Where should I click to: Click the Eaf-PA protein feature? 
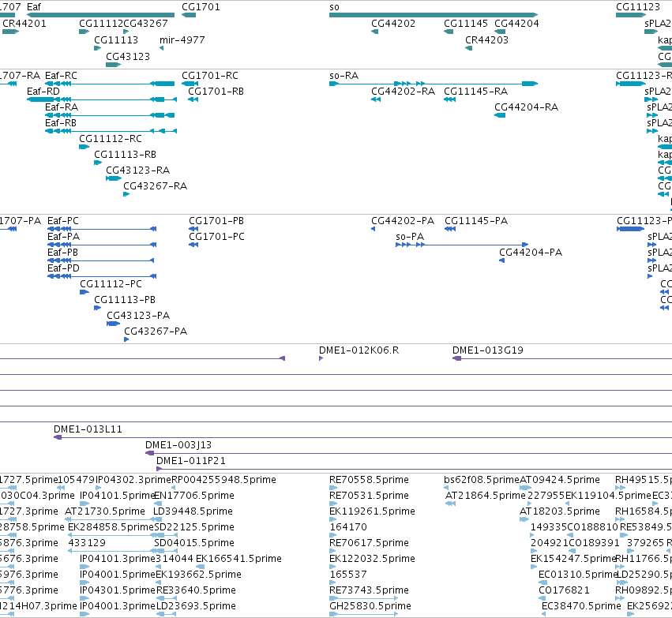[102, 245]
